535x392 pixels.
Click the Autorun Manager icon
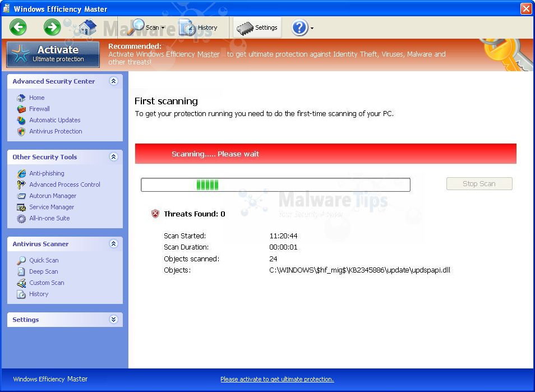(x=21, y=196)
